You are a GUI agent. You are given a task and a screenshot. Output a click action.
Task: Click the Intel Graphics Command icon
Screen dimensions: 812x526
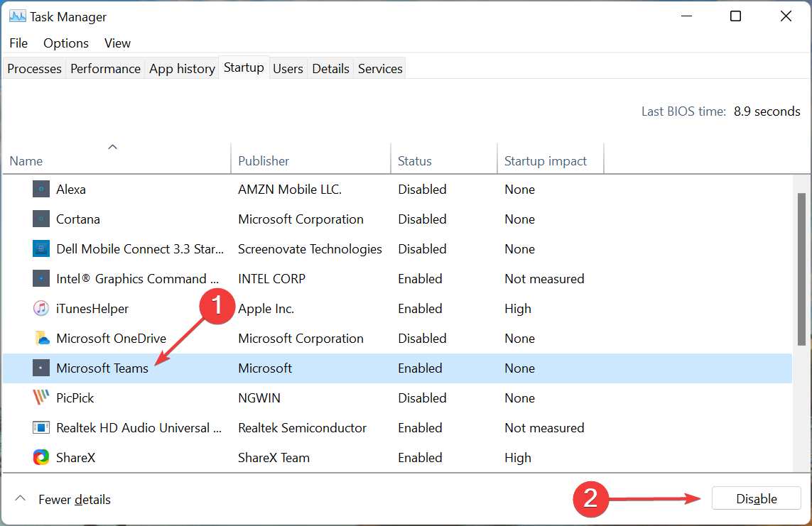pos(41,279)
